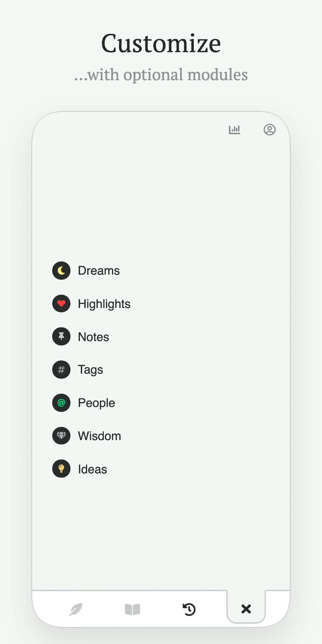Screen dimensions: 322x644
Task: Tap the lightbulb Ideas icon
Action: pyautogui.click(x=61, y=469)
